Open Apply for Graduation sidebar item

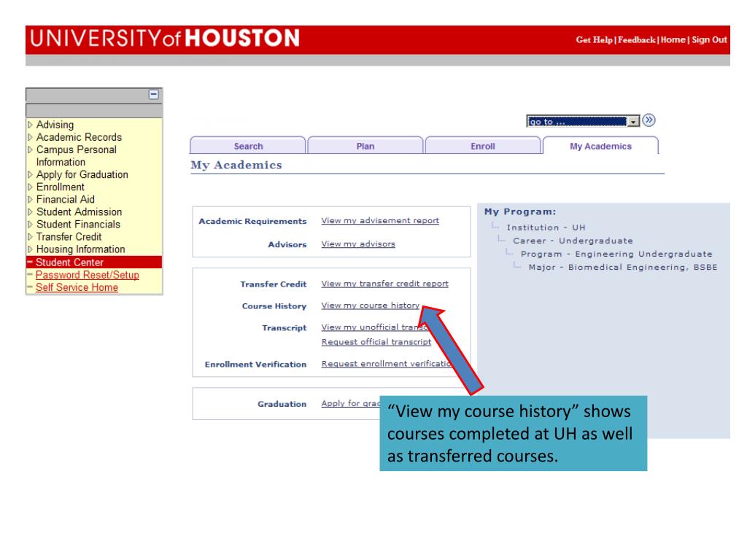(82, 175)
